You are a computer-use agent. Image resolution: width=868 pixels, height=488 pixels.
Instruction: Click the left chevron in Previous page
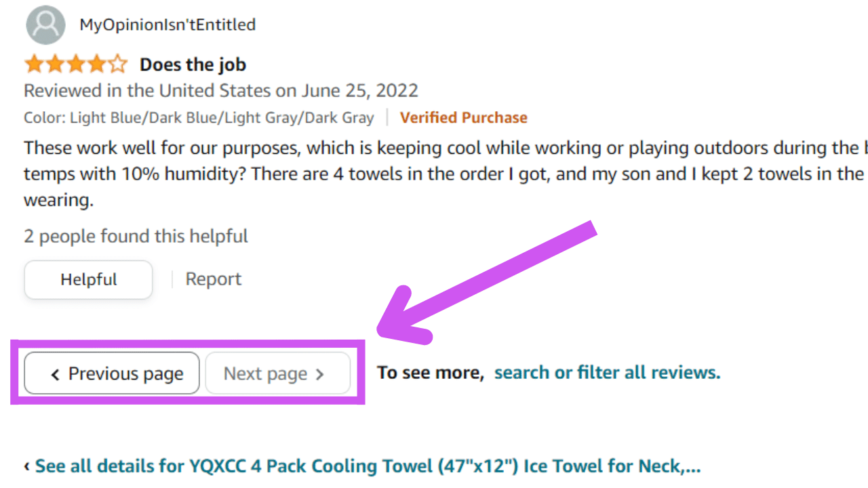click(x=55, y=374)
